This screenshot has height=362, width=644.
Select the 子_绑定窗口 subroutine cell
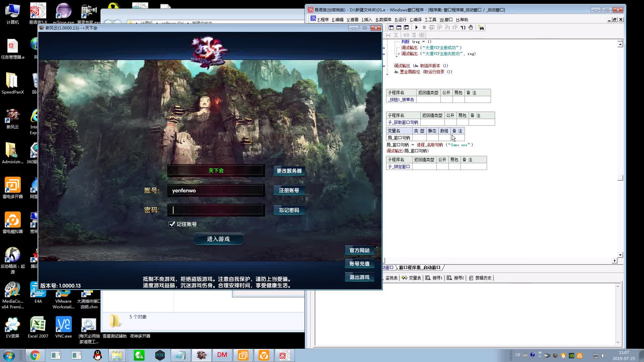tap(399, 167)
